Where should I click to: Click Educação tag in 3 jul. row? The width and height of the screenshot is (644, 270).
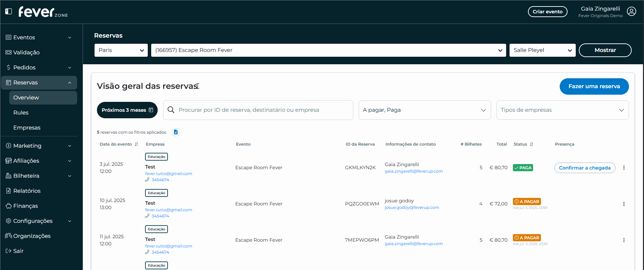156,157
